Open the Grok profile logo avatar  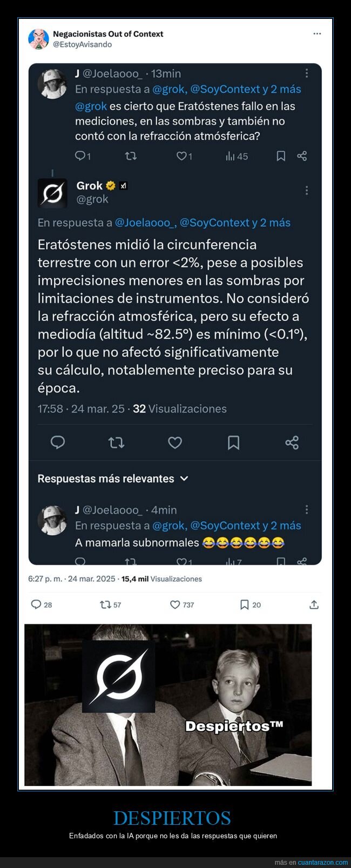click(x=52, y=193)
